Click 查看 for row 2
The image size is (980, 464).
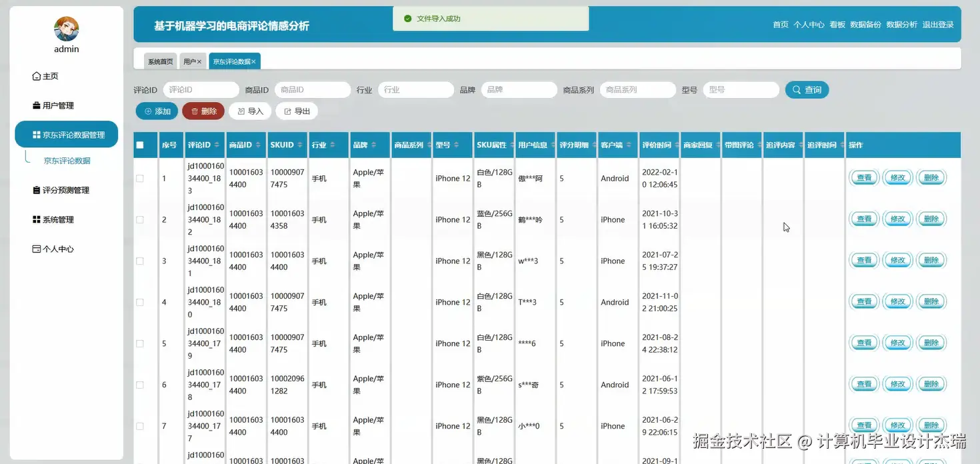pos(864,219)
